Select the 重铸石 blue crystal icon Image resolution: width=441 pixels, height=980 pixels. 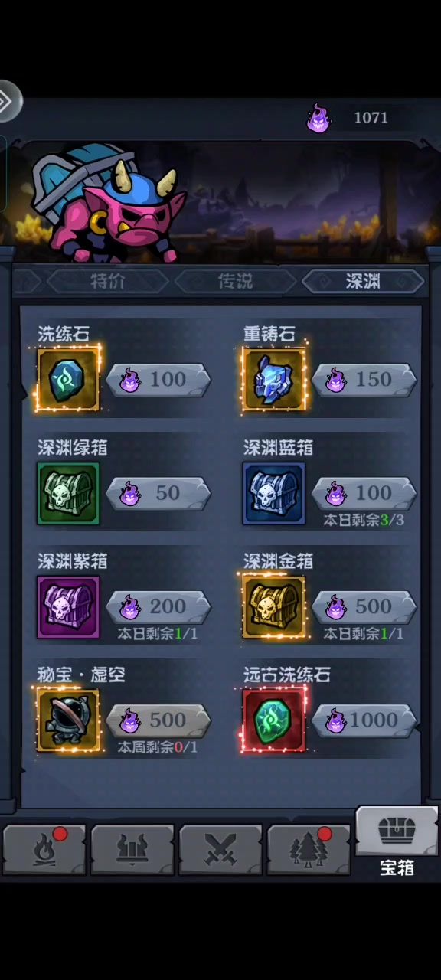point(274,379)
